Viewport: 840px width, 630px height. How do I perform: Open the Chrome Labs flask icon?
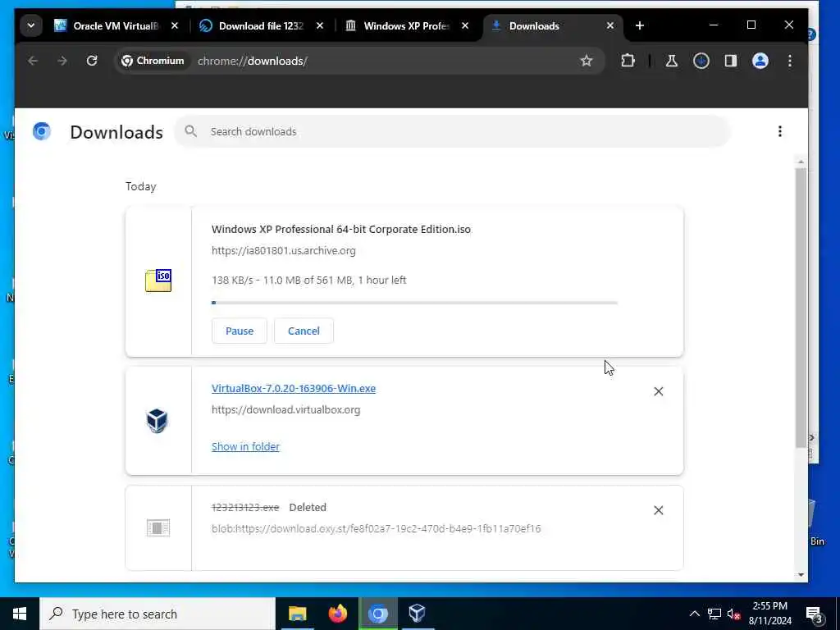(x=671, y=61)
